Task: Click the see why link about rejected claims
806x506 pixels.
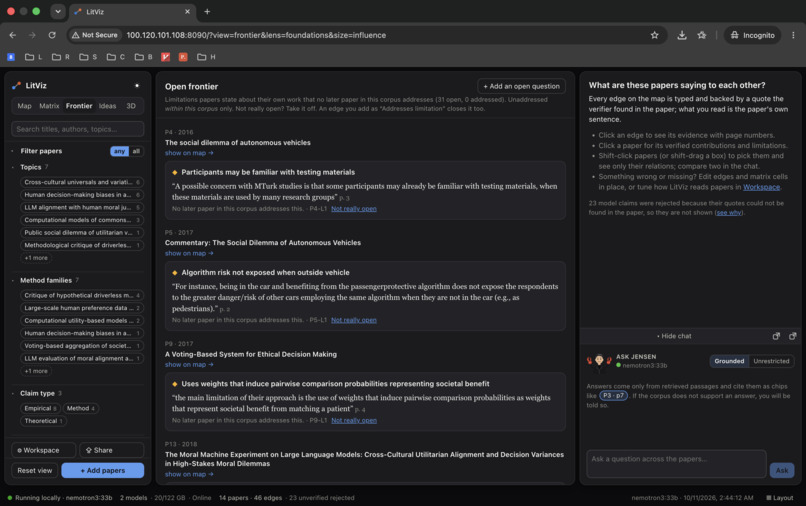Action: pos(729,212)
